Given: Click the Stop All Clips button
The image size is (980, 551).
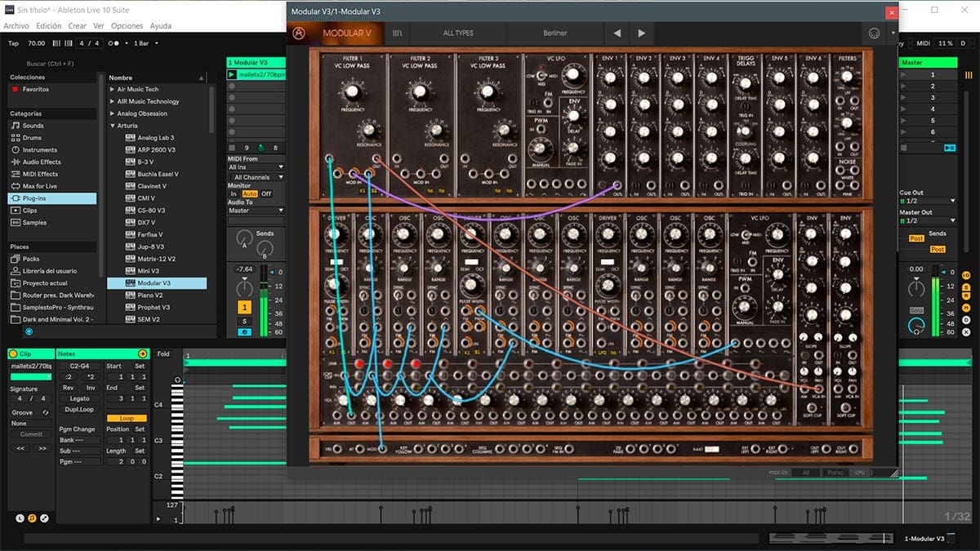Looking at the screenshot, I should (906, 148).
